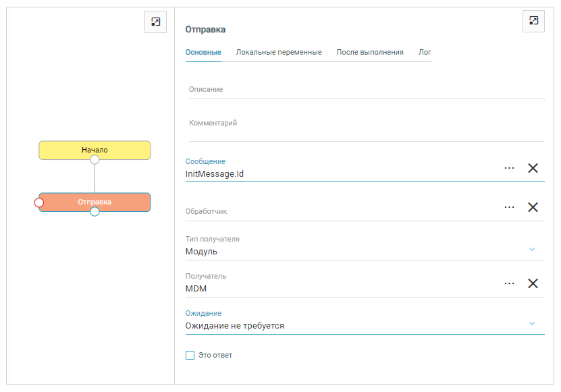
Task: Clear the Получатель MDM value
Action: [x=533, y=283]
